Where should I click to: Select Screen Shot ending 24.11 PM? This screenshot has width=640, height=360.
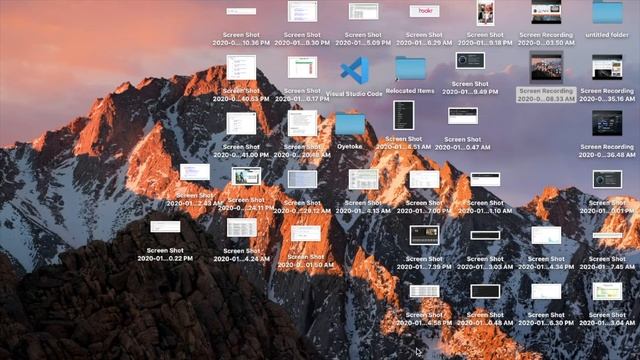tap(246, 176)
